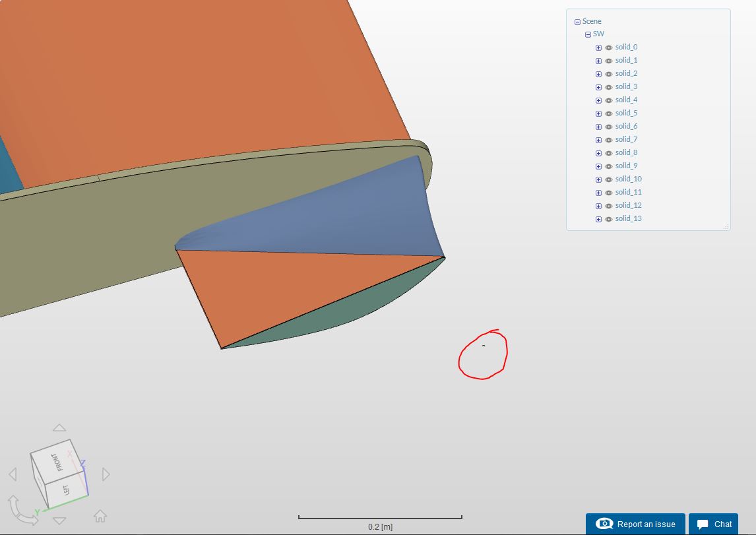Viewport: 756px width, 535px height.
Task: Rotate view right with right arrow
Action: click(106, 474)
